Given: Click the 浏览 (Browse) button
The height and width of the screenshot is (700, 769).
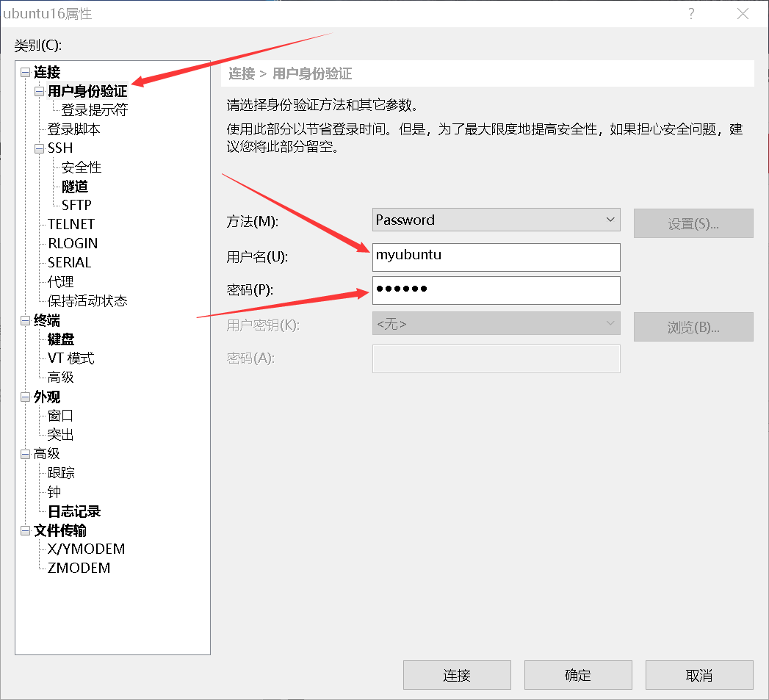Looking at the screenshot, I should coord(692,327).
